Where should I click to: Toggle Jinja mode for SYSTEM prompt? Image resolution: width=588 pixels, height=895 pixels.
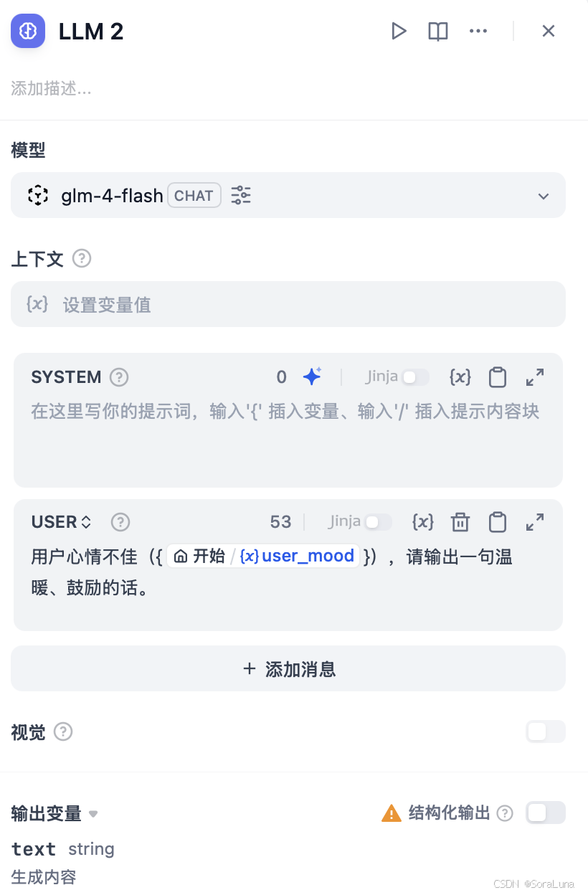[414, 377]
